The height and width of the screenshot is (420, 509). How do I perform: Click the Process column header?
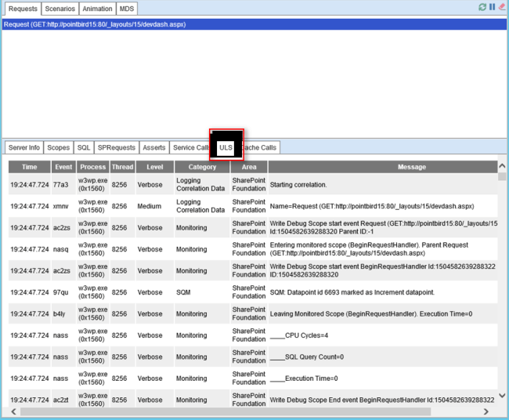click(x=93, y=167)
